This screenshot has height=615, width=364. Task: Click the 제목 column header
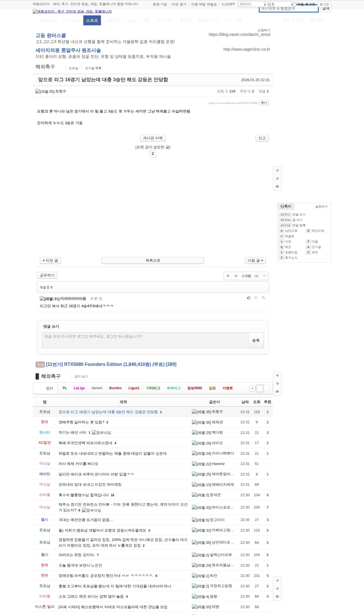(x=123, y=402)
